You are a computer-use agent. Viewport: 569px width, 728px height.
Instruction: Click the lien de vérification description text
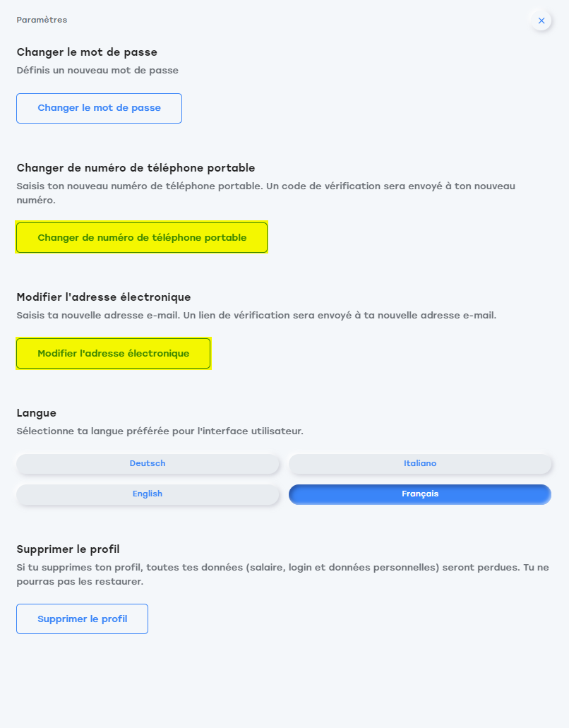tap(256, 315)
